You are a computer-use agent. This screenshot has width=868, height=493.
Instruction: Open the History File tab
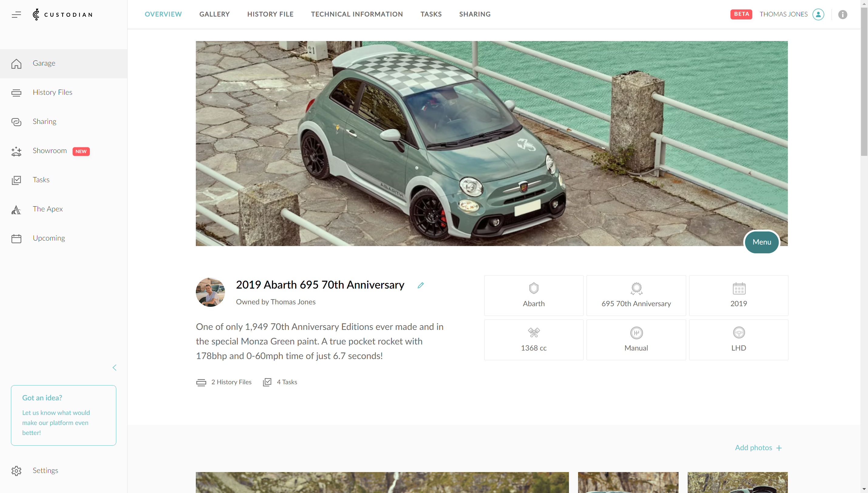[x=270, y=14]
